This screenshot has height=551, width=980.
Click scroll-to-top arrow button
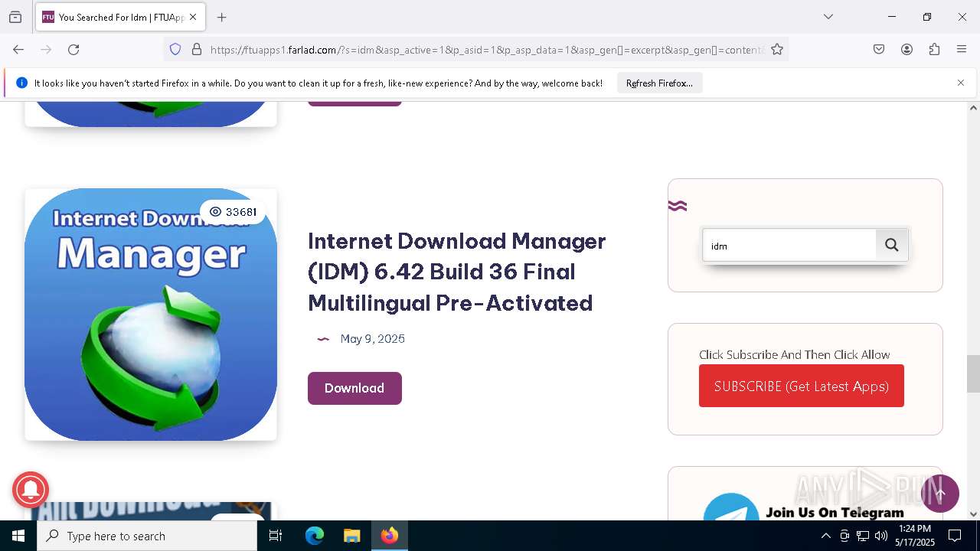pos(940,494)
